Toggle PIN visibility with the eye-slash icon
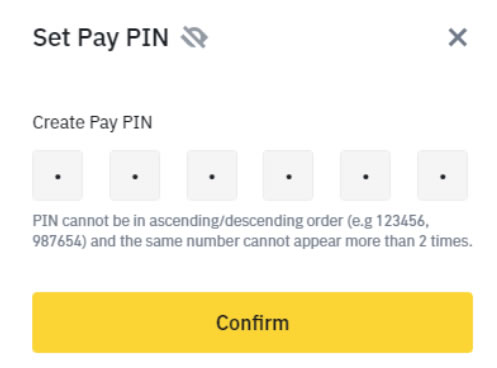This screenshot has height=368, width=497. [194, 37]
